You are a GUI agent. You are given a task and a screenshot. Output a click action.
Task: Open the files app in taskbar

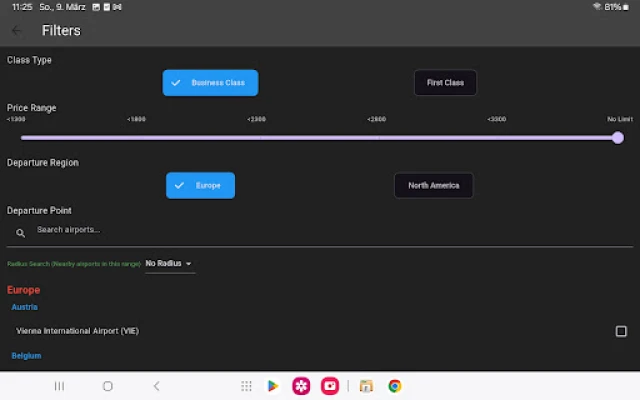point(366,386)
